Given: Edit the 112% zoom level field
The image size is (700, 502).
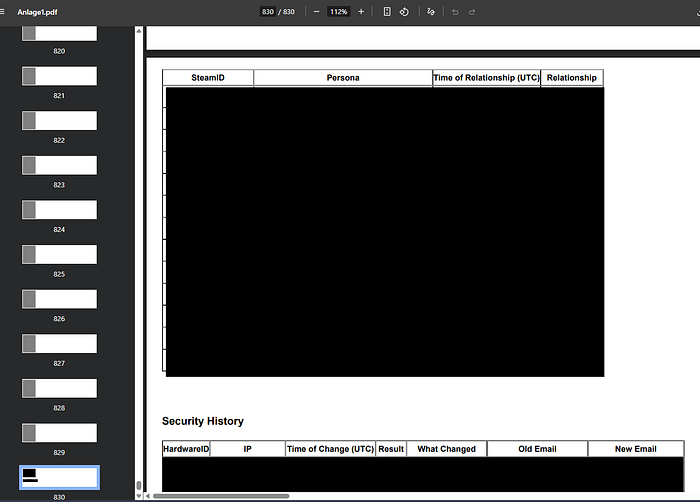Looking at the screenshot, I should (x=338, y=12).
